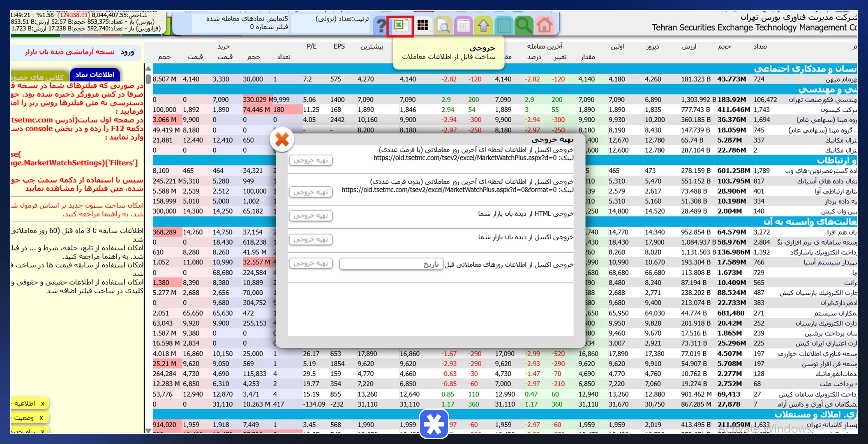Viewport: 868px width, 444px height.
Task: Click the green magnifier search icon
Action: [524, 26]
